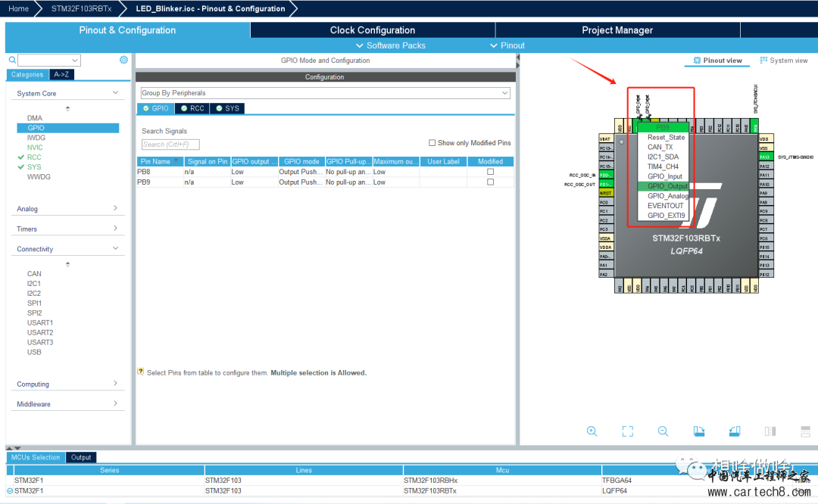Open the Pinout dropdown menu

click(x=507, y=45)
